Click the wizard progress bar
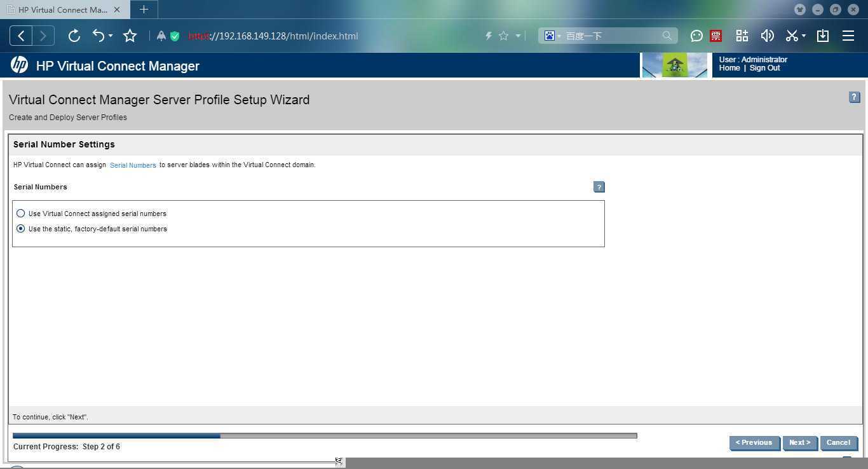868x469 pixels. coord(325,436)
